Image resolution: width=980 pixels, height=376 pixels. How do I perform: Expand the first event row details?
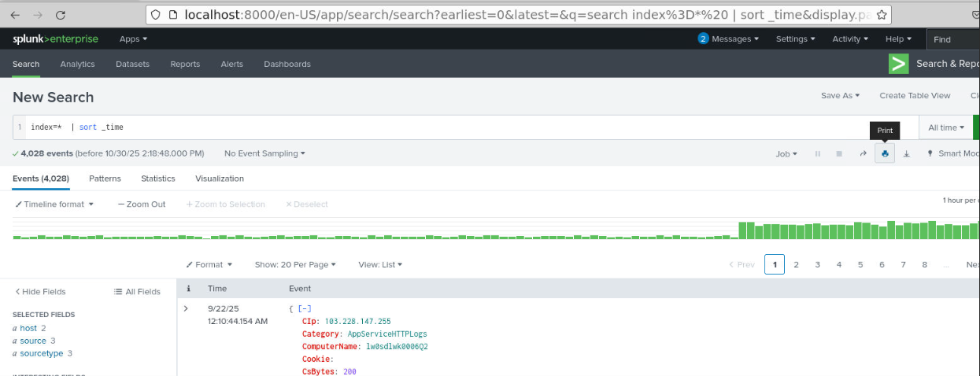(186, 308)
